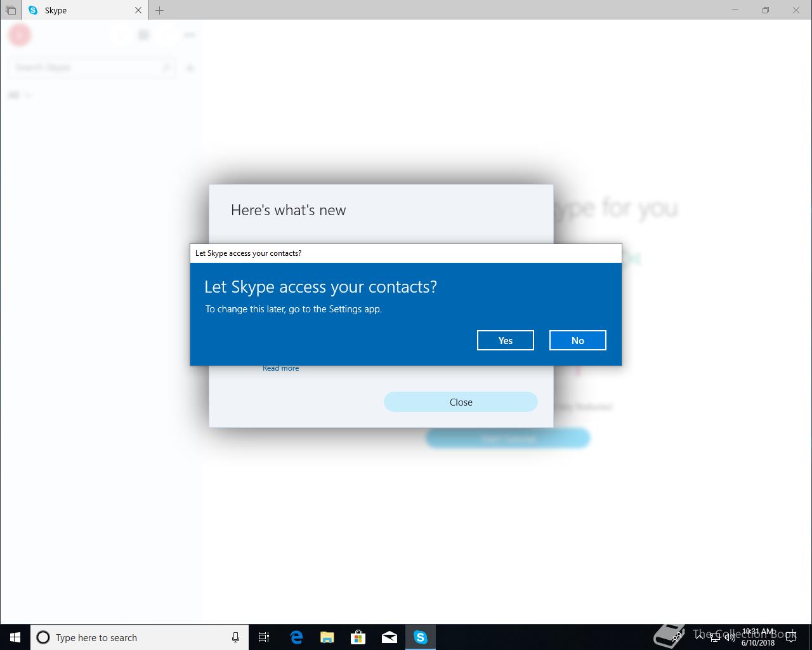Open the taskbar clock and date
Image resolution: width=812 pixels, height=650 pixels.
(x=757, y=637)
